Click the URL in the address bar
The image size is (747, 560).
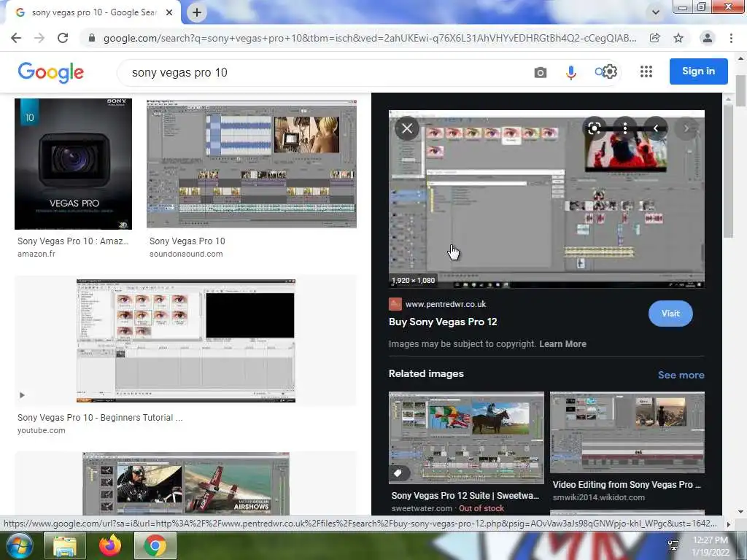pyautogui.click(x=370, y=38)
